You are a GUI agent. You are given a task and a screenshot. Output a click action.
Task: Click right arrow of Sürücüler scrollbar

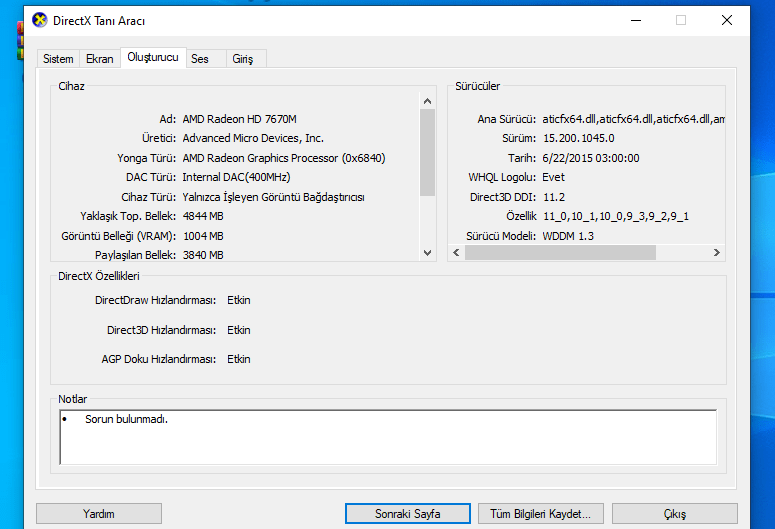point(717,253)
